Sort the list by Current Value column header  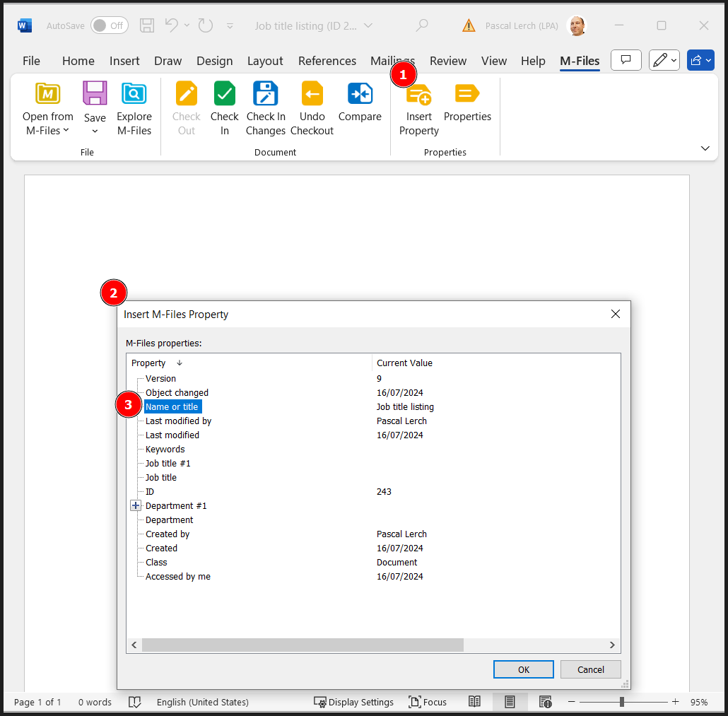[404, 363]
